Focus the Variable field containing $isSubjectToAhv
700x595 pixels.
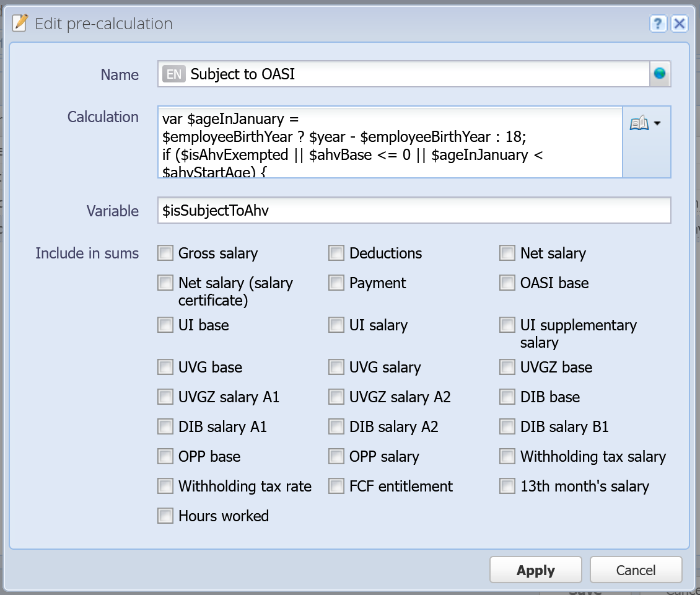pos(414,210)
